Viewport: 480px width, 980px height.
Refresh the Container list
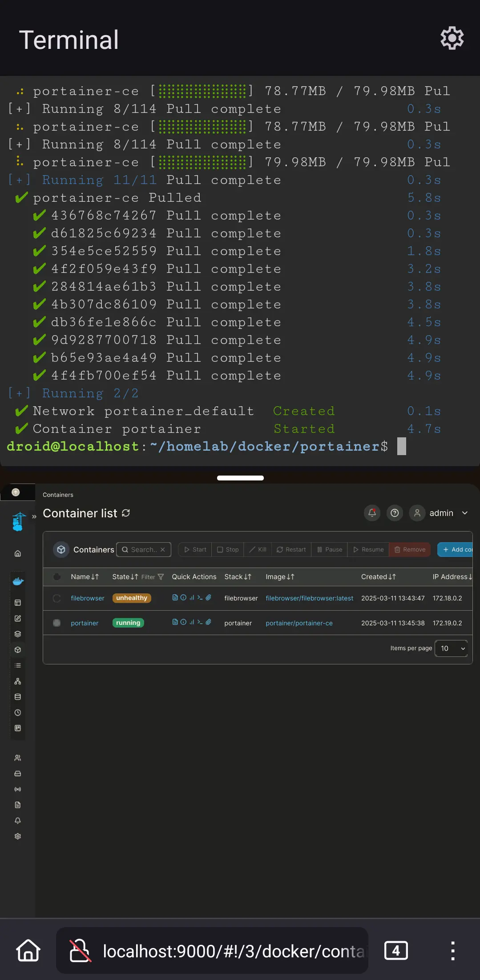pos(126,513)
